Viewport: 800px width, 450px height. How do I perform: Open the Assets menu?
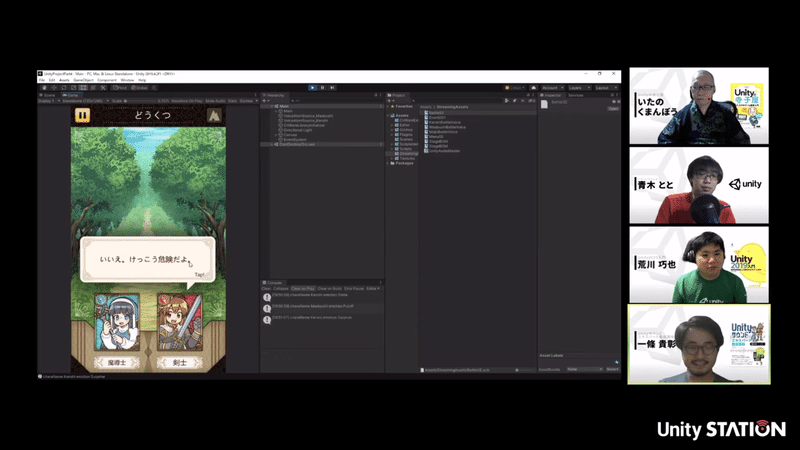(64, 80)
